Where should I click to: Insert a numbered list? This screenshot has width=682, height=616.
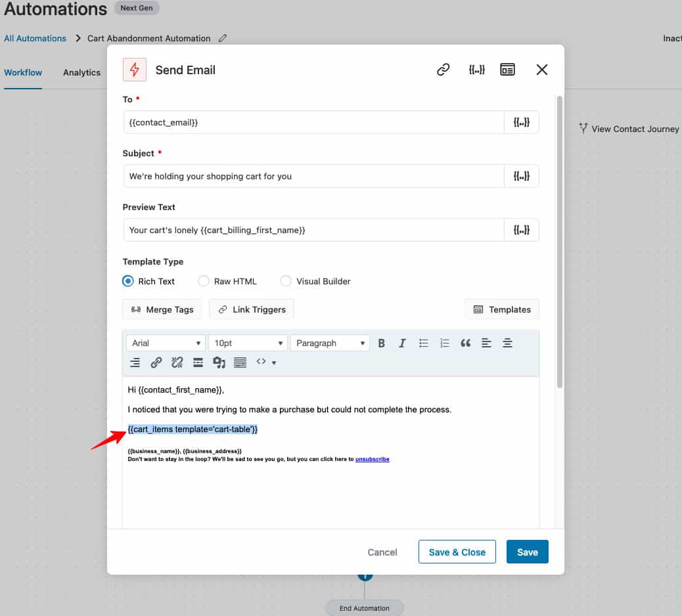point(445,343)
